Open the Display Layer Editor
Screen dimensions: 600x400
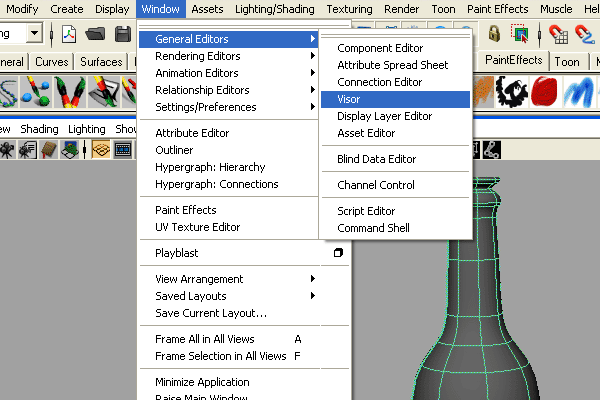click(x=395, y=116)
